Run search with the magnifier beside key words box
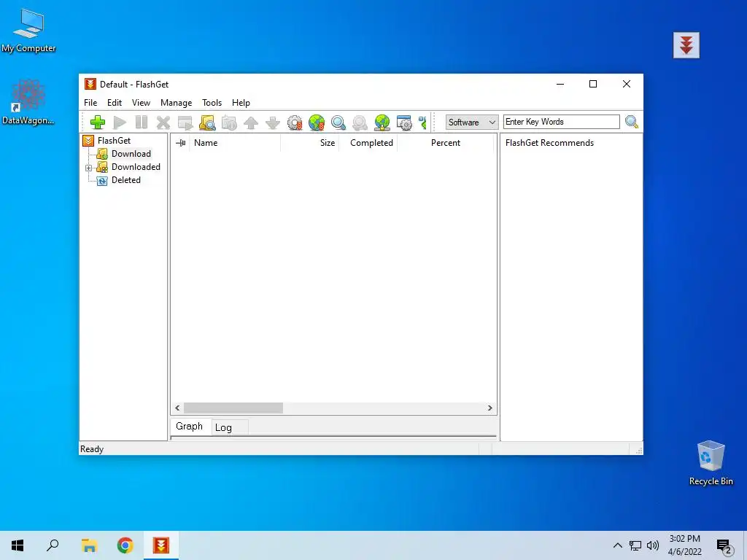 coord(632,122)
